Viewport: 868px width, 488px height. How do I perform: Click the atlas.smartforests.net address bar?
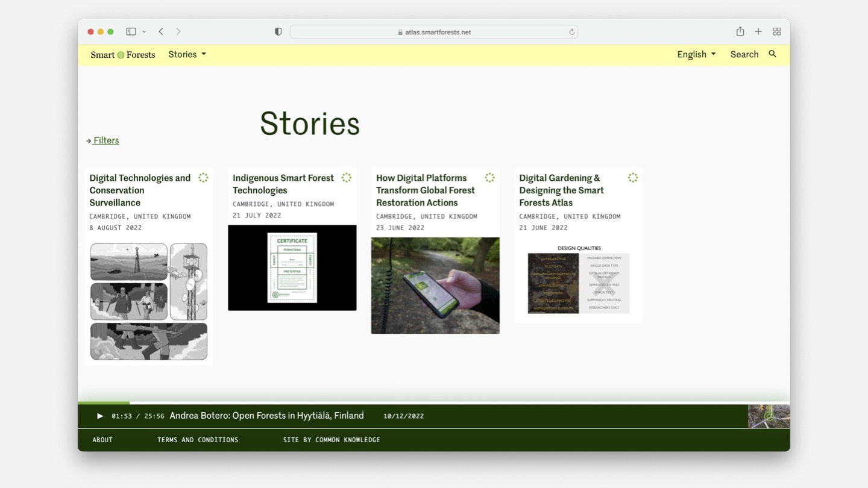click(434, 32)
